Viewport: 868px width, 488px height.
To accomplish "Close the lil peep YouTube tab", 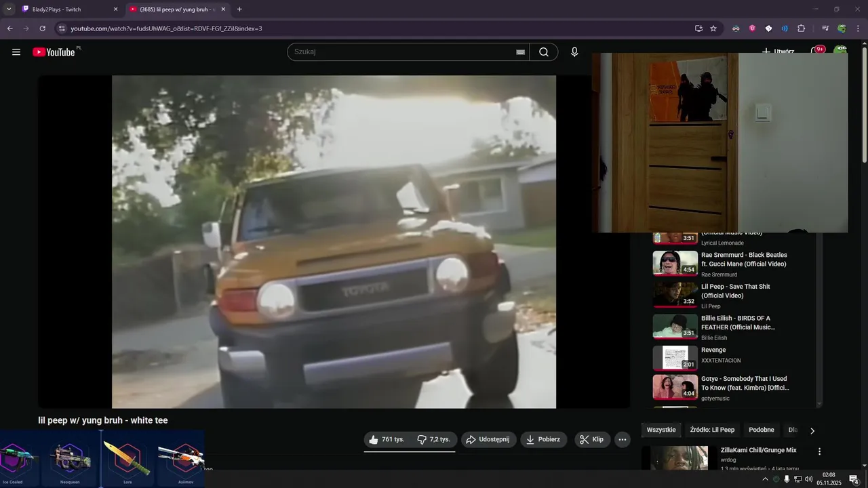I will (223, 9).
